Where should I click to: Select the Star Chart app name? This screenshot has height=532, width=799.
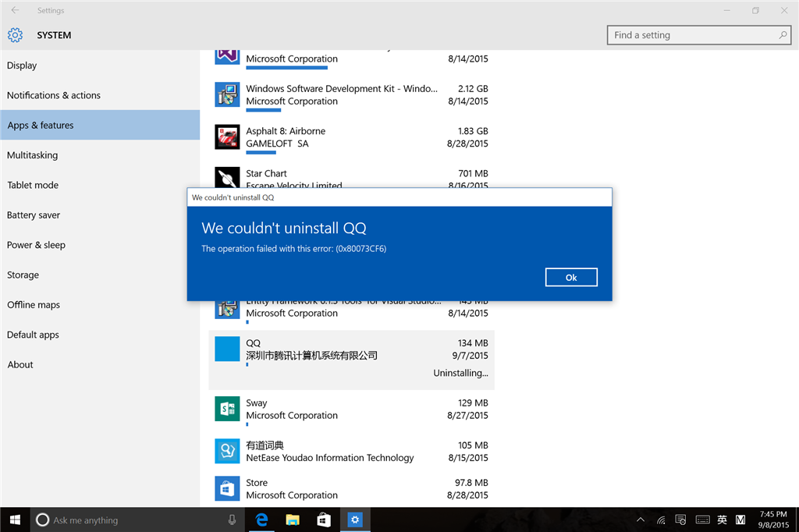pyautogui.click(x=266, y=173)
